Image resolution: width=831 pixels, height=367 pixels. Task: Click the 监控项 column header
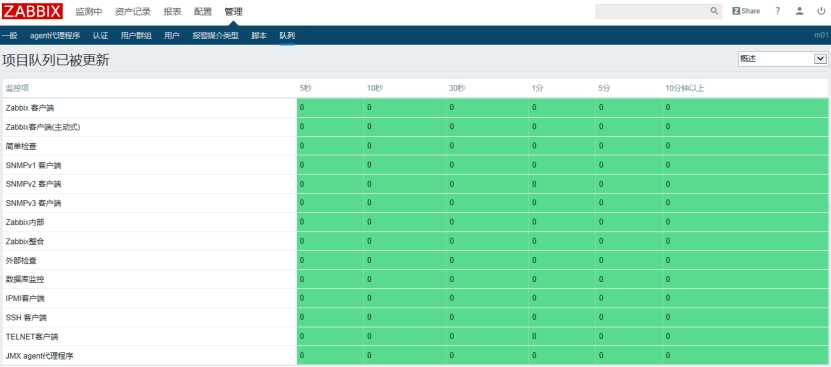(16, 89)
